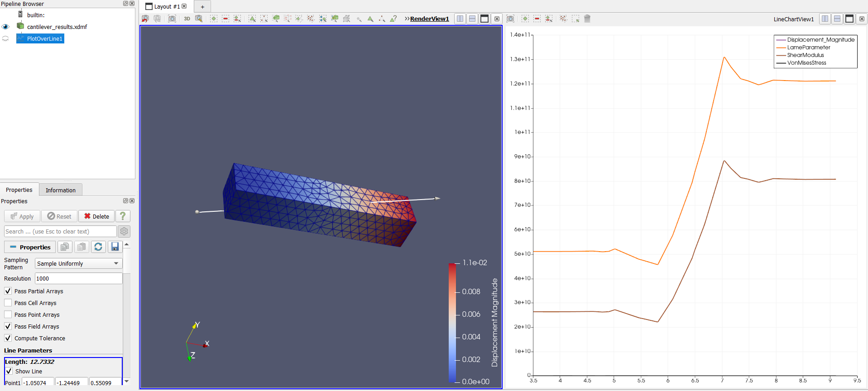The image size is (868, 391).
Task: Click the copy properties icon
Action: [x=65, y=247]
